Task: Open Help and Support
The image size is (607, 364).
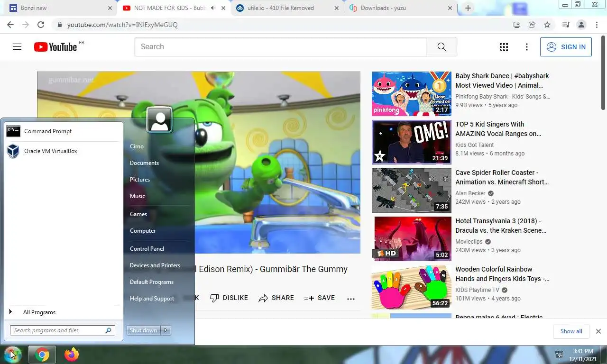Action: pos(152,299)
